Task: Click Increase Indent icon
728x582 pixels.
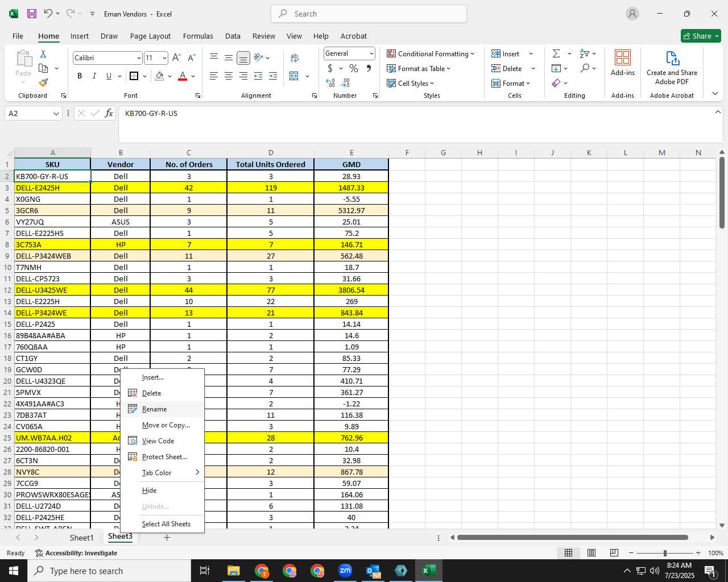Action: click(x=273, y=76)
